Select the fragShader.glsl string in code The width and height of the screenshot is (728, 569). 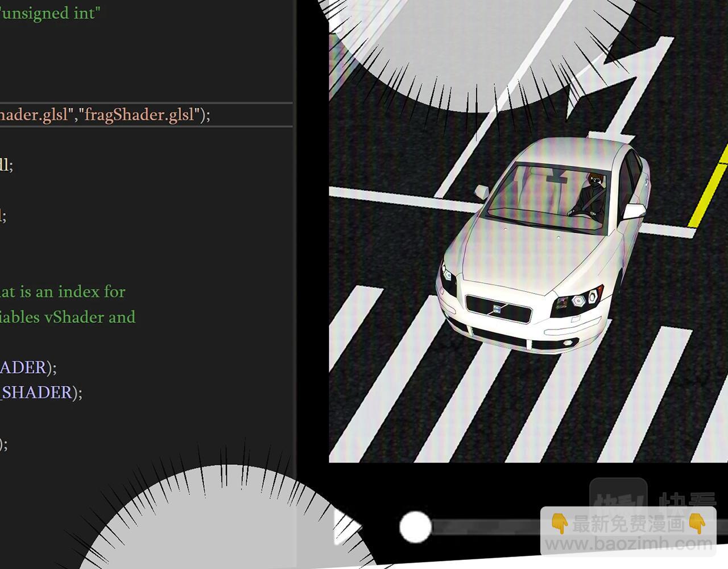click(x=139, y=114)
